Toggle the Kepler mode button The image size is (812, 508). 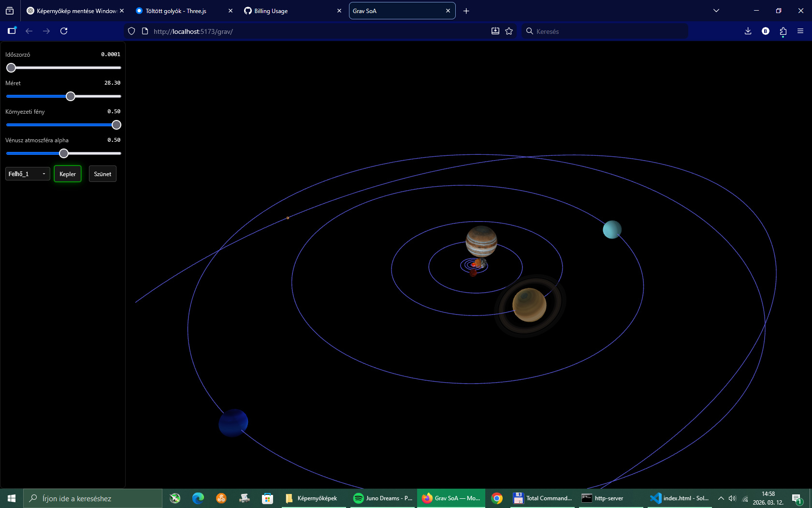(x=68, y=174)
